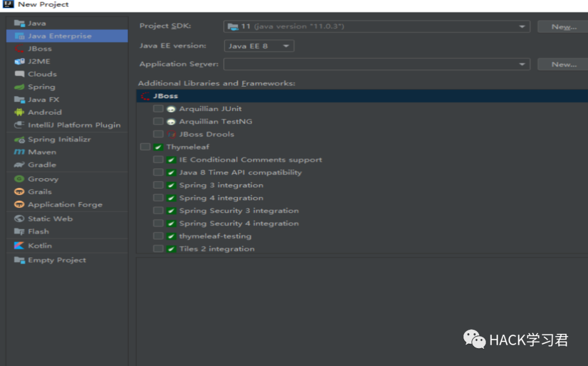Click the Flash folder icon
This screenshot has height=366, width=588.
(19, 231)
